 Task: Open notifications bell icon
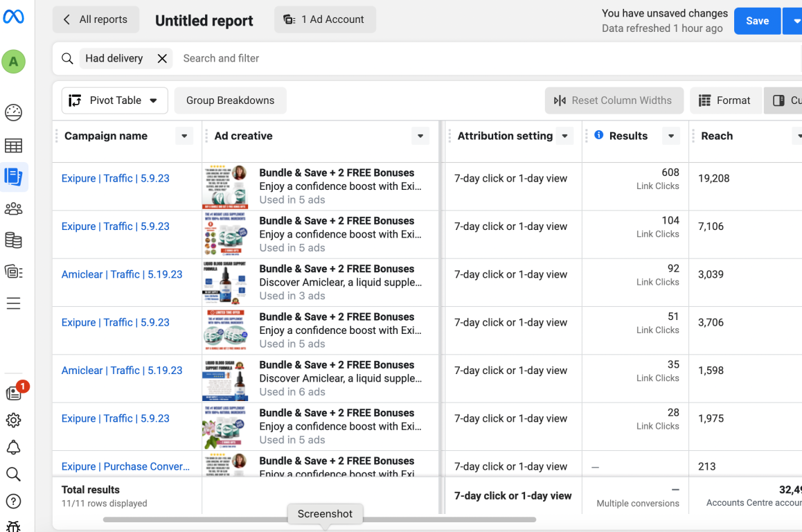pos(13,447)
